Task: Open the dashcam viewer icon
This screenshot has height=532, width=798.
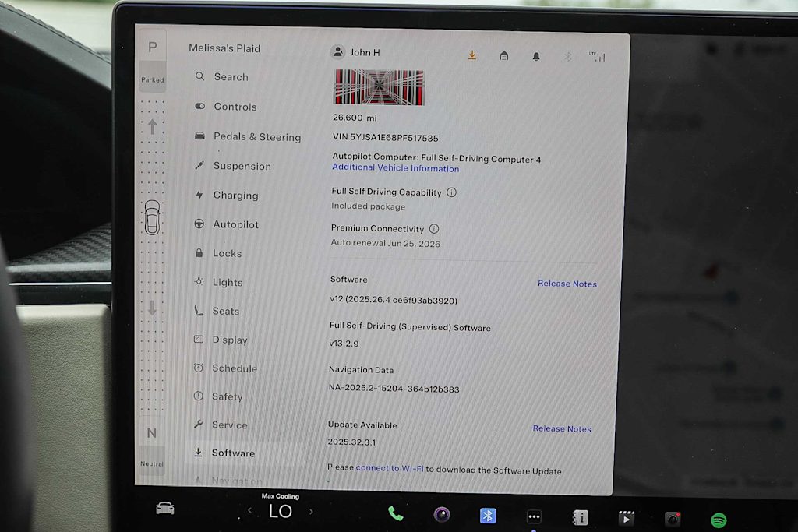Action: (x=673, y=519)
